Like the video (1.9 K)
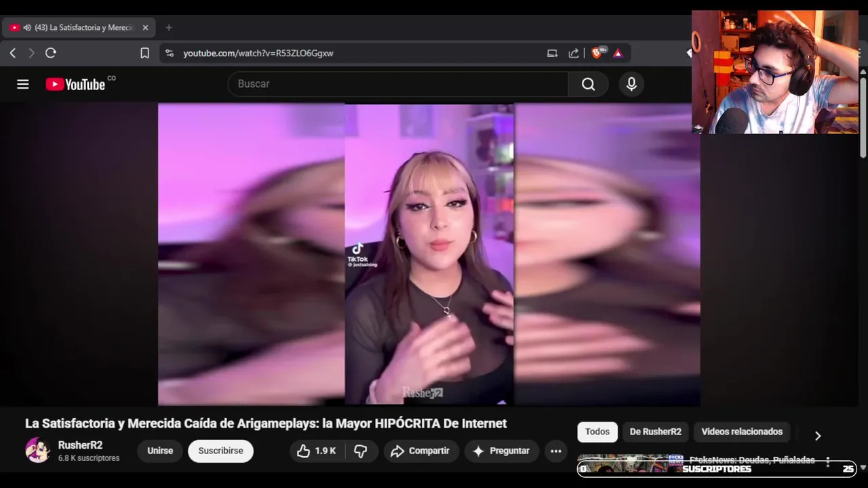 317,451
